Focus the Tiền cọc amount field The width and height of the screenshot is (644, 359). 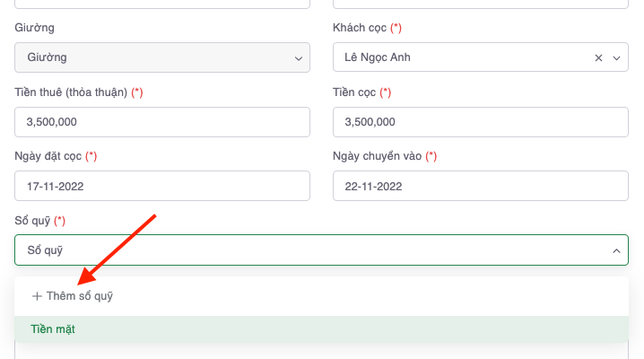[x=480, y=122]
